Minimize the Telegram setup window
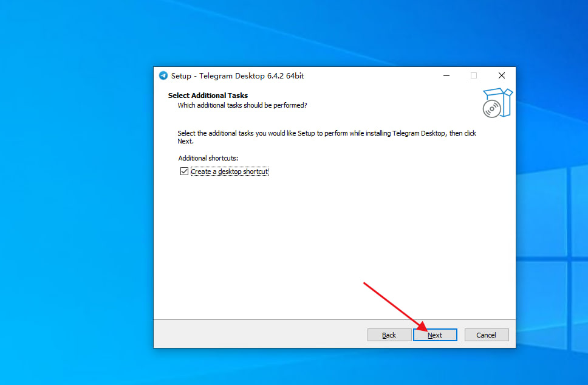The width and height of the screenshot is (588, 385). tap(446, 76)
